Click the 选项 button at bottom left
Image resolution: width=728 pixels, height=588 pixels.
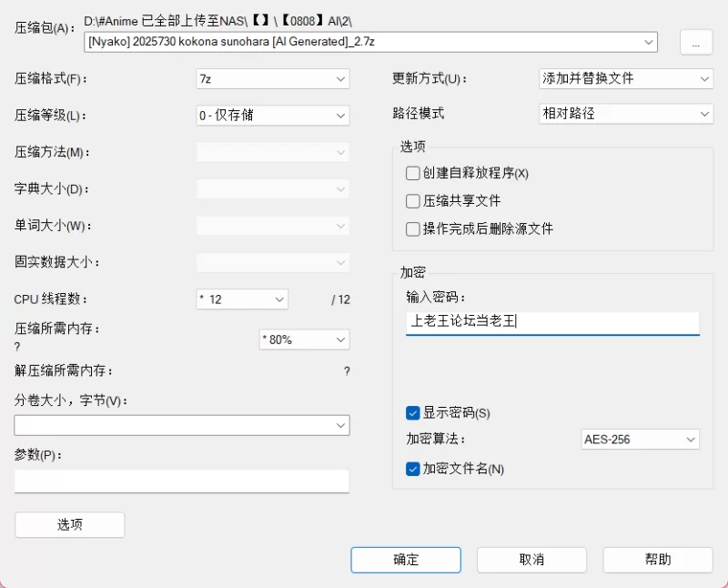coord(70,524)
